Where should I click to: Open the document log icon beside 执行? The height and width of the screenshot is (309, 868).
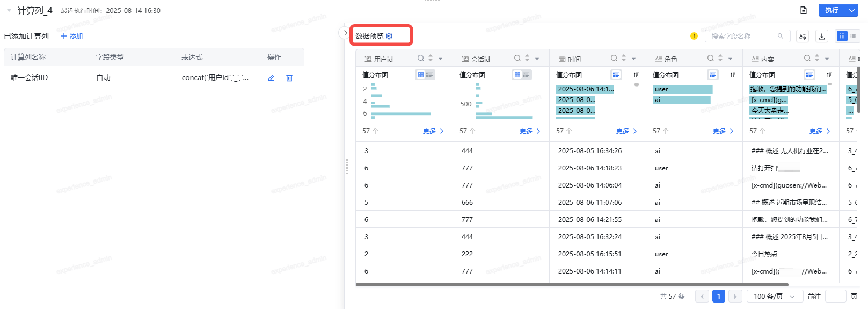coord(804,10)
